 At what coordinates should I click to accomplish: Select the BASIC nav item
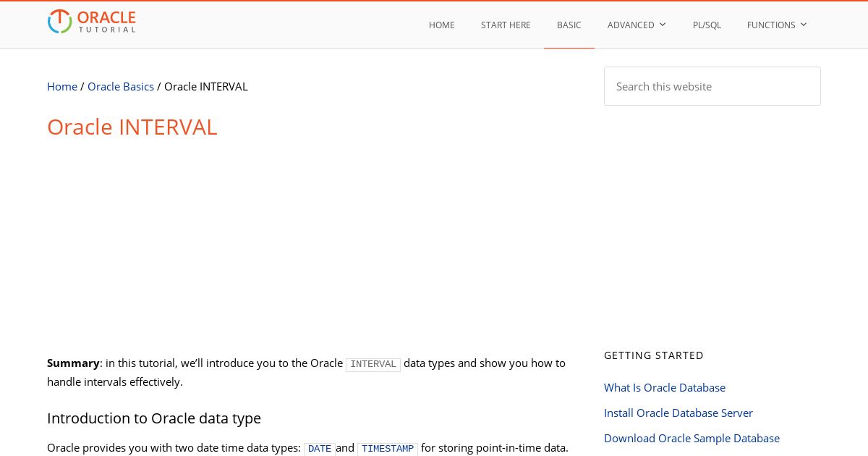(569, 25)
